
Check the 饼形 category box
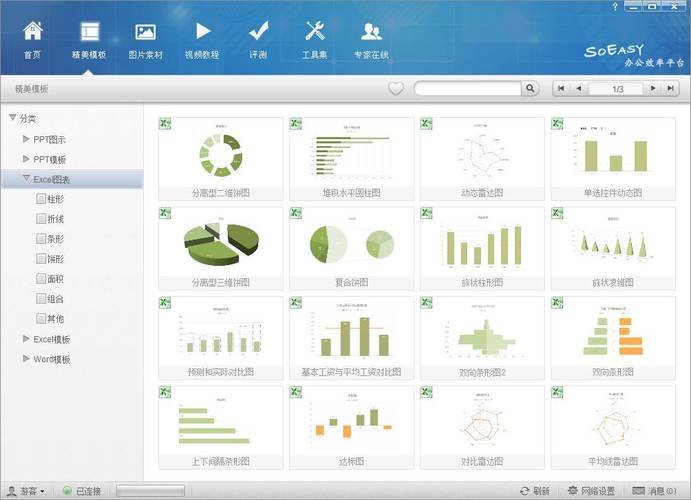pyautogui.click(x=41, y=259)
